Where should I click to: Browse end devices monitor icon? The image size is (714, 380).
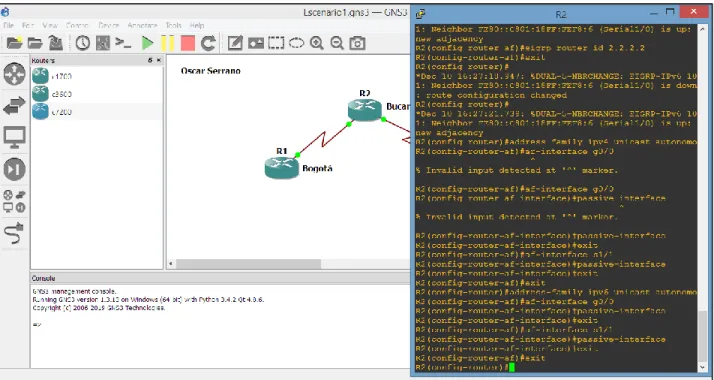[x=15, y=137]
